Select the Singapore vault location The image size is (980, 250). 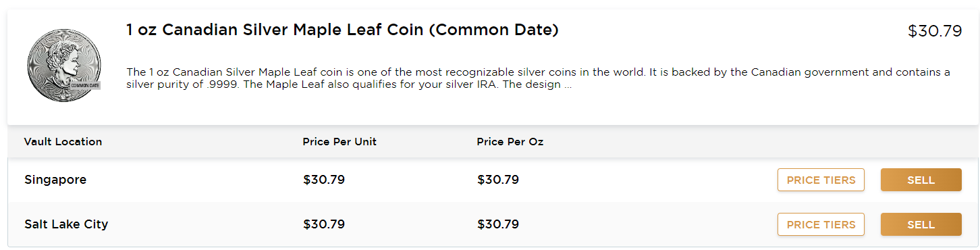pos(55,180)
